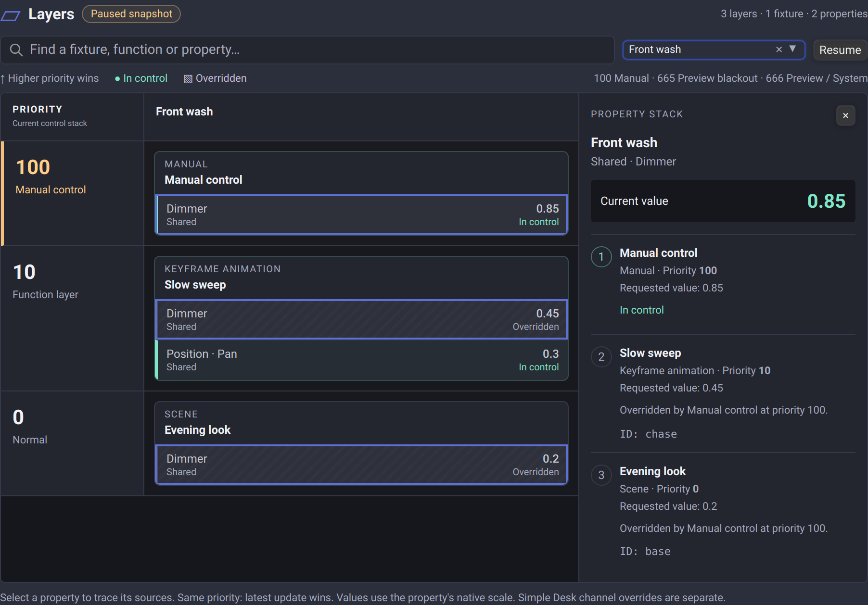868x605 pixels.
Task: Click the Overridden legend hatch icon
Action: tap(188, 79)
